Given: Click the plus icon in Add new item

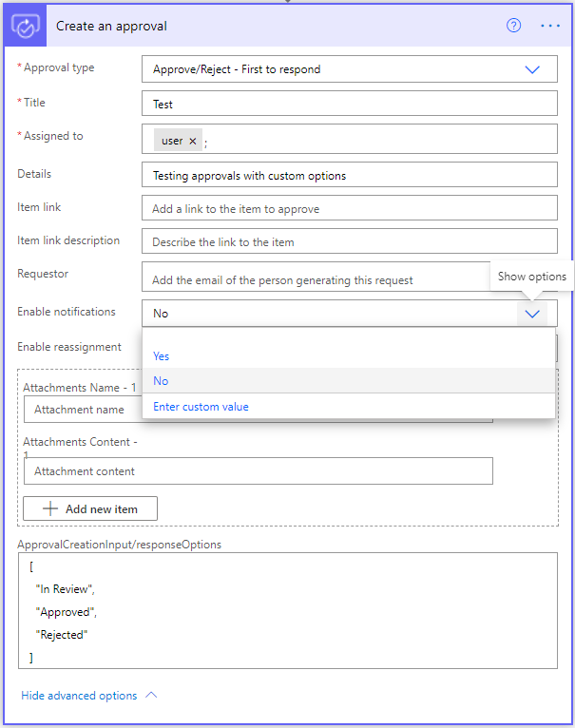Looking at the screenshot, I should point(50,508).
